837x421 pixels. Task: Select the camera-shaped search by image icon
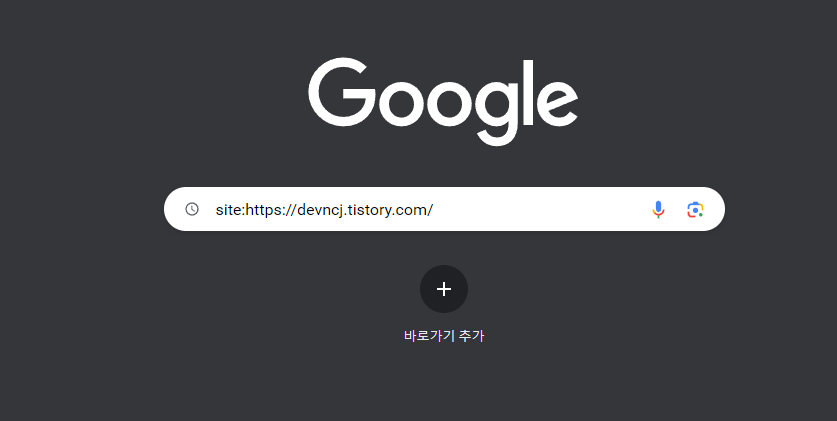pos(695,210)
